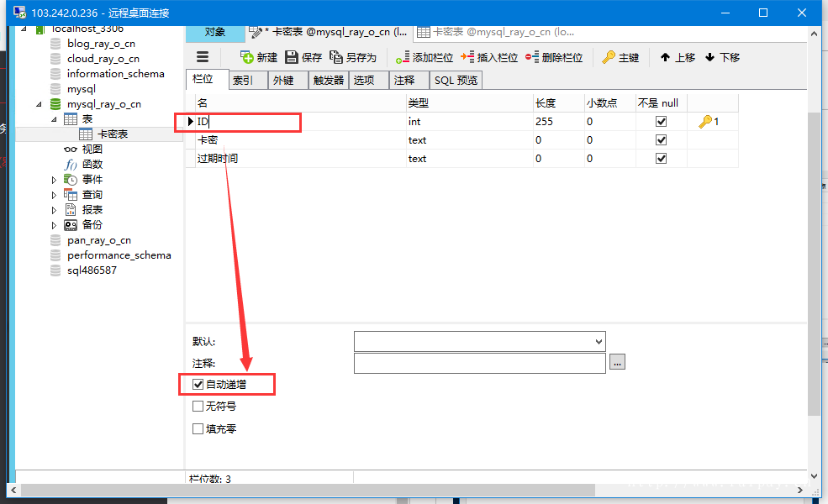Screen dimensions: 828x504
Task: Click the 保存 (Save) toolbar icon
Action: click(x=292, y=57)
